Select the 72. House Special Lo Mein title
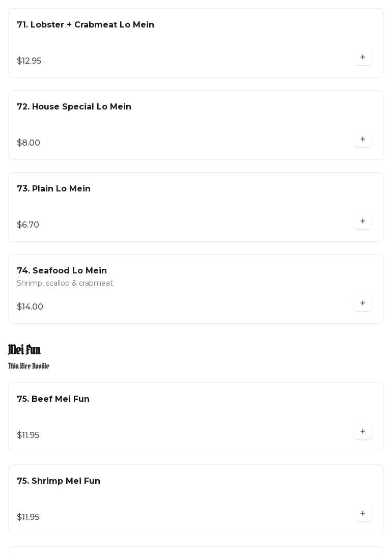 (x=74, y=107)
